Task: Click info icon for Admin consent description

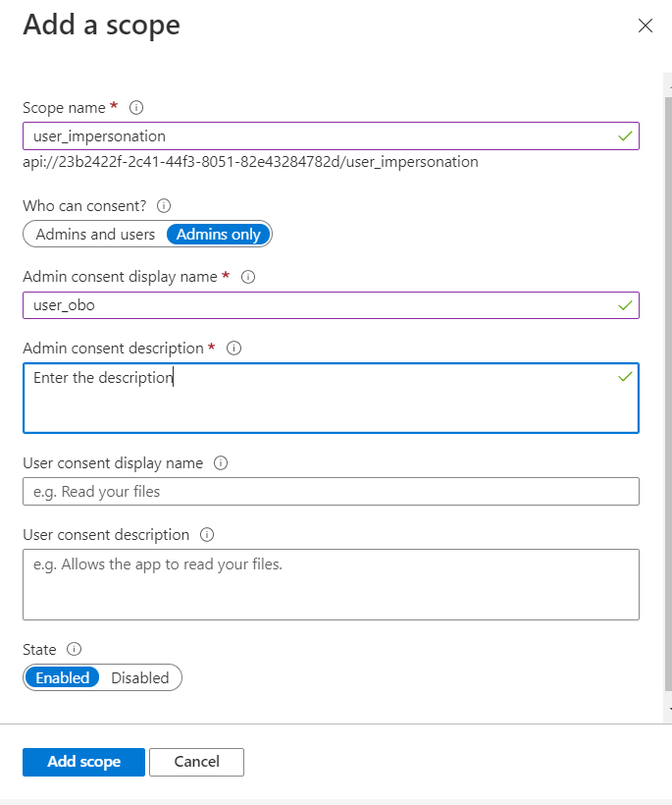Action: pos(233,348)
